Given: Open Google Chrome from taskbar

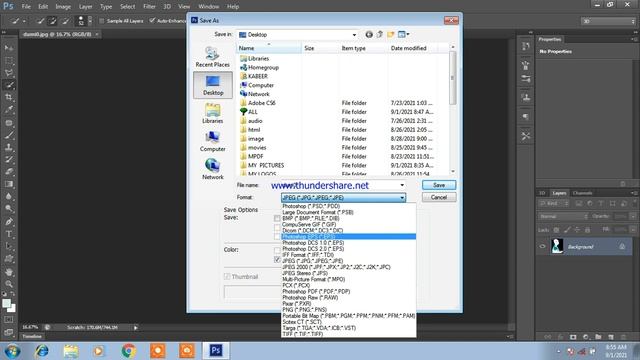Looking at the screenshot, I should 129,351.
